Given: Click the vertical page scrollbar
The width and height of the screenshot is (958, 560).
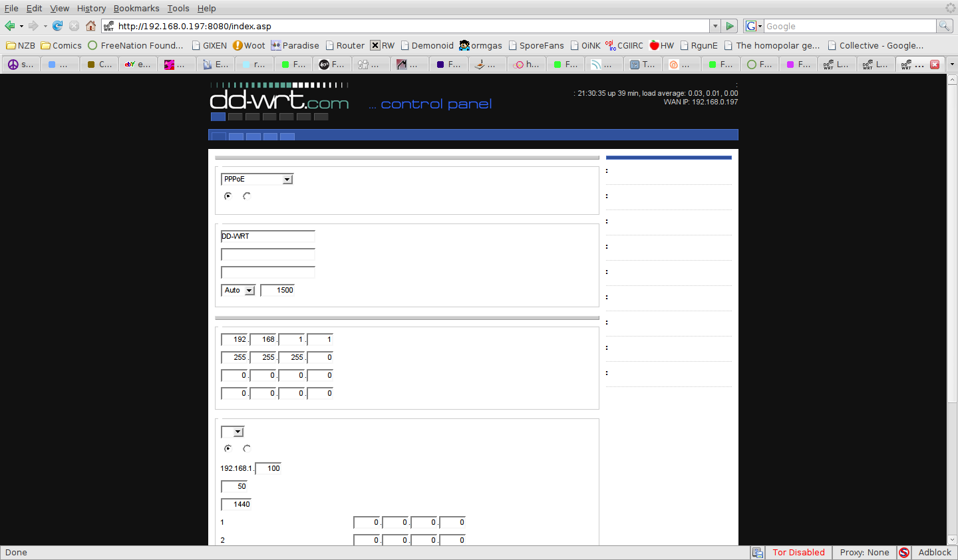Looking at the screenshot, I should click(x=952, y=266).
